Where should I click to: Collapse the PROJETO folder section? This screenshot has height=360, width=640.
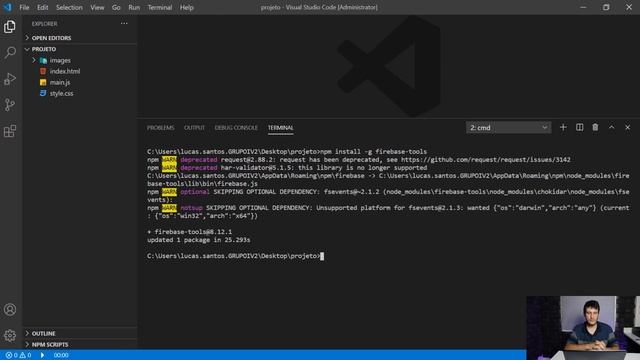tap(80, 49)
